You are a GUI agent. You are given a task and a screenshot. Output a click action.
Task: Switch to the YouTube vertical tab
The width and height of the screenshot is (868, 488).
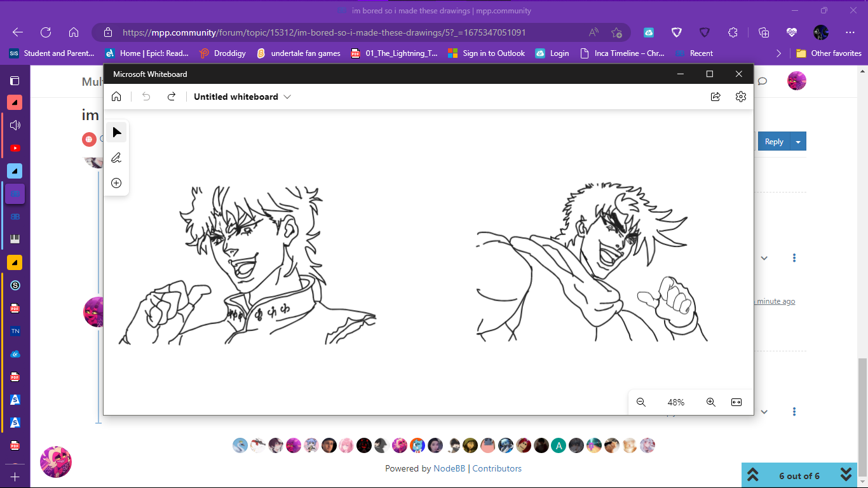point(15,148)
